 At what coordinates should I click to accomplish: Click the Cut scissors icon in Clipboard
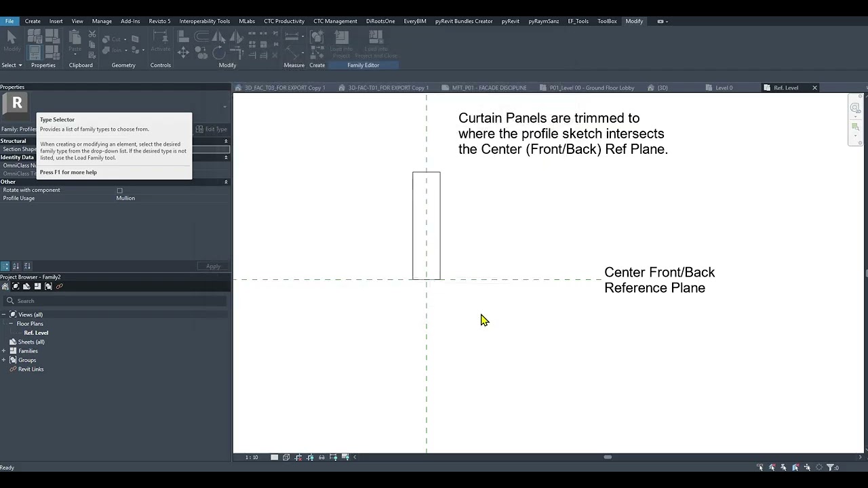click(x=92, y=34)
